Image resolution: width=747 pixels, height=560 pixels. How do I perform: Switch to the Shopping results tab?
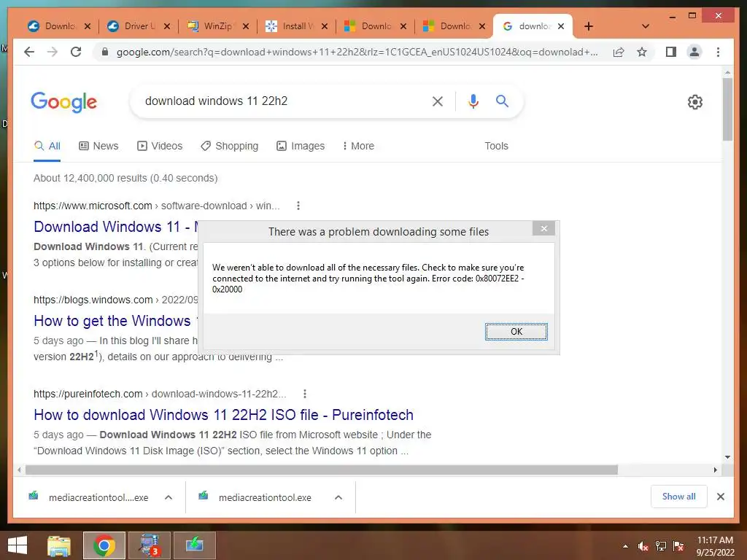pos(230,146)
